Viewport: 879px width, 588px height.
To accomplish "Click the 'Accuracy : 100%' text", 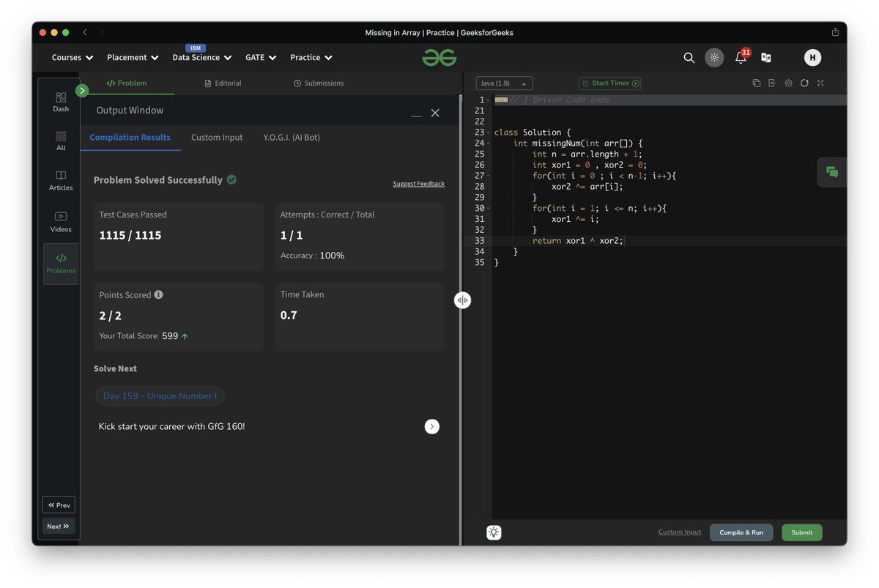I will 312,256.
